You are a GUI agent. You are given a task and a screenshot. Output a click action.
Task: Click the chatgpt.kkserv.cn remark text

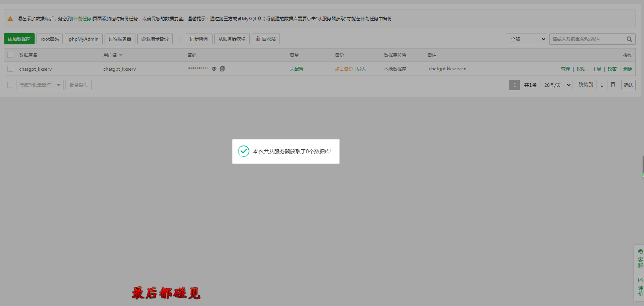pos(448,69)
